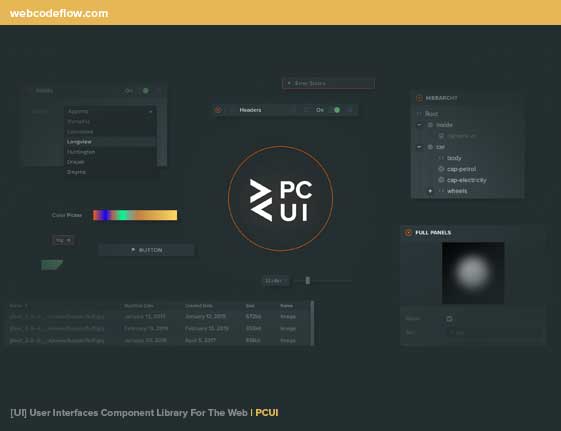Collapse the inside node in the hierarchy
Image resolution: width=561 pixels, height=431 pixels.
(x=419, y=125)
